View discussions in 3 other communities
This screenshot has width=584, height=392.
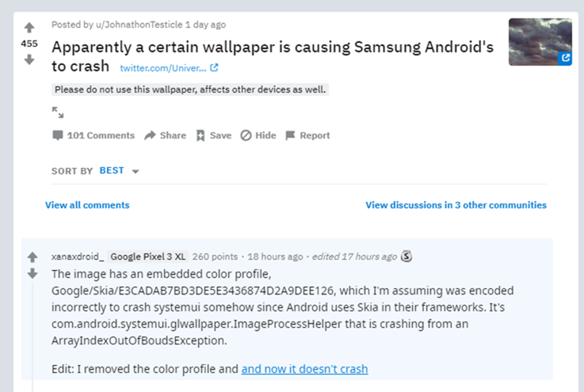point(456,205)
